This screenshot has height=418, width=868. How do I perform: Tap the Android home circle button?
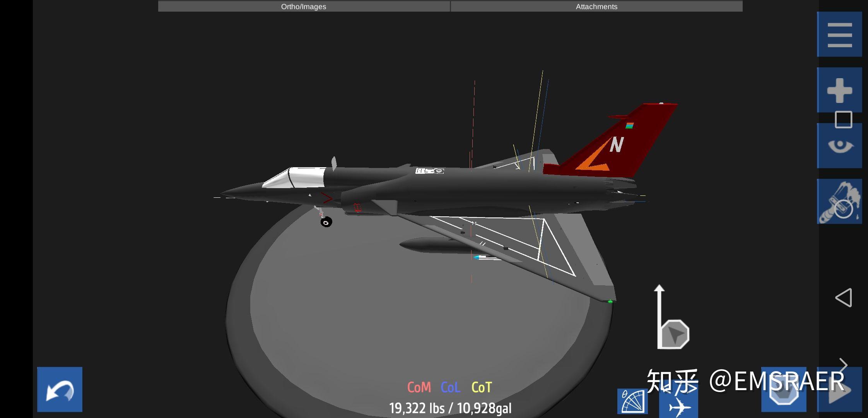(844, 209)
